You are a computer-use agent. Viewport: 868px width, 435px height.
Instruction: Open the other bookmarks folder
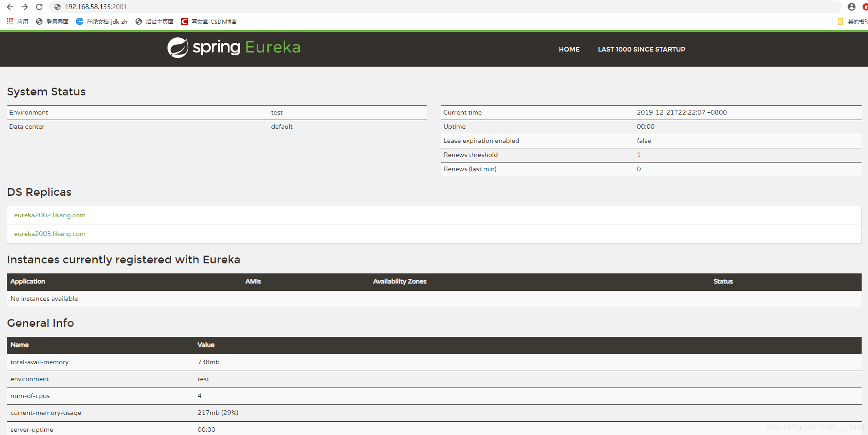tap(852, 21)
